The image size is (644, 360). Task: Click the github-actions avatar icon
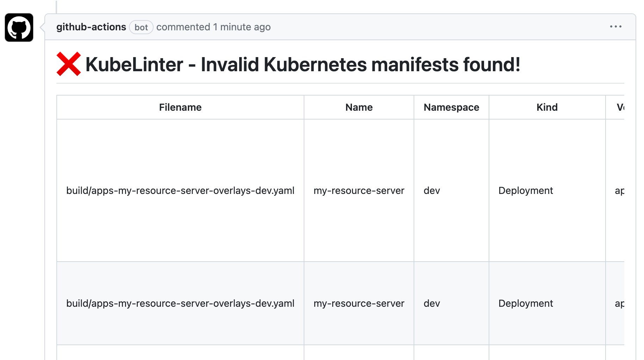tap(19, 28)
